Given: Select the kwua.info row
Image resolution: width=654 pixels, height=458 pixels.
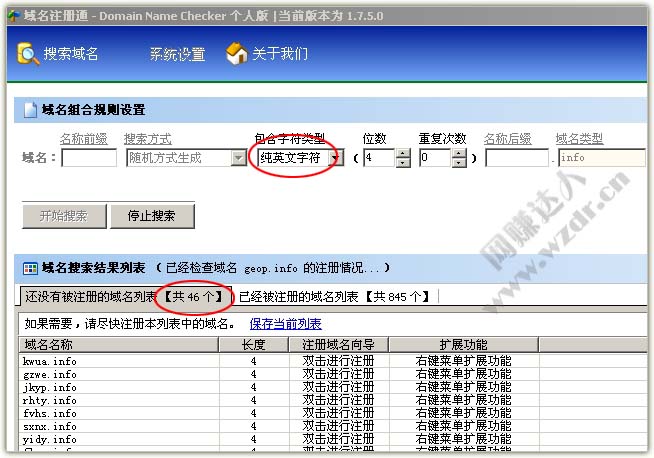Looking at the screenshot, I should pyautogui.click(x=333, y=361).
